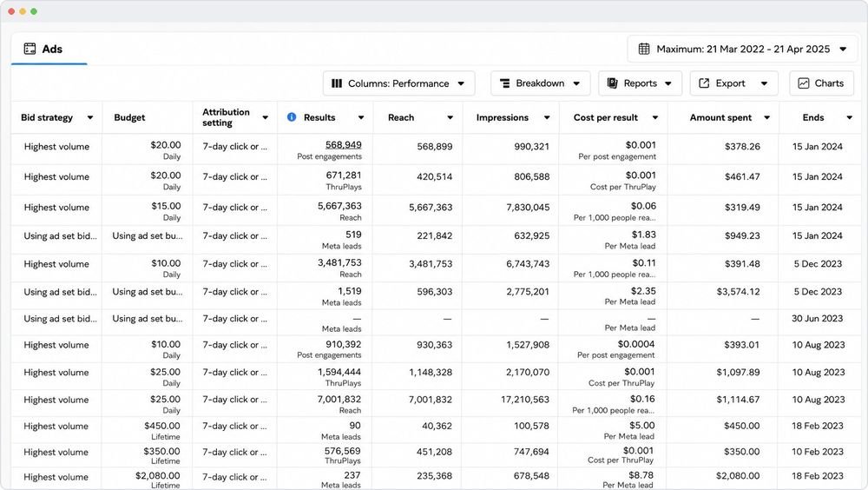Open Results column menu arrow
The image size is (868, 490).
[x=361, y=117]
